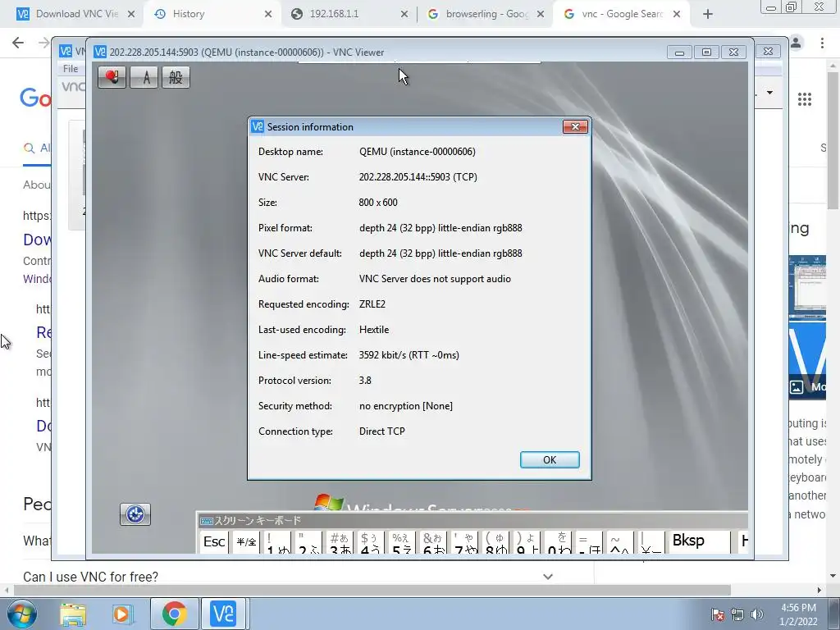Screen dimensions: 840x630
Task: Close the Session information dialog
Action: click(575, 126)
